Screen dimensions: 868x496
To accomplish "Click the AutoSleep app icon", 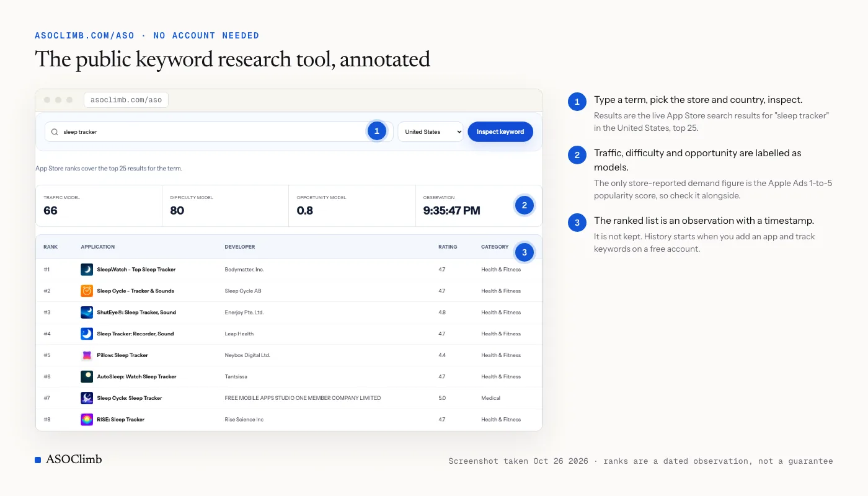I will click(x=87, y=376).
